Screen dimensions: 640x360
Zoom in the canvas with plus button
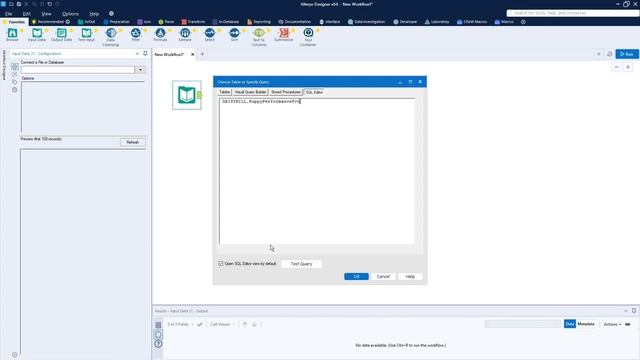click(628, 67)
